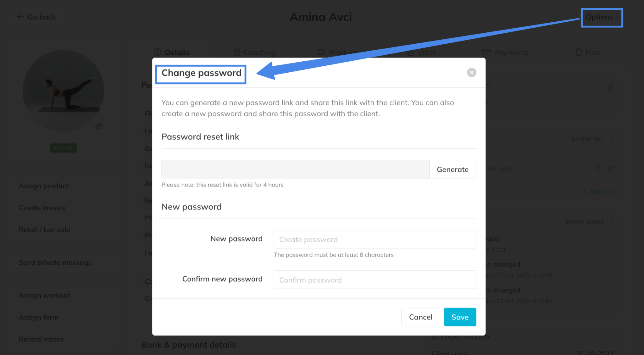Screen dimensions: 644x355
Task: Delete the note with trash icon
Action: click(x=598, y=169)
